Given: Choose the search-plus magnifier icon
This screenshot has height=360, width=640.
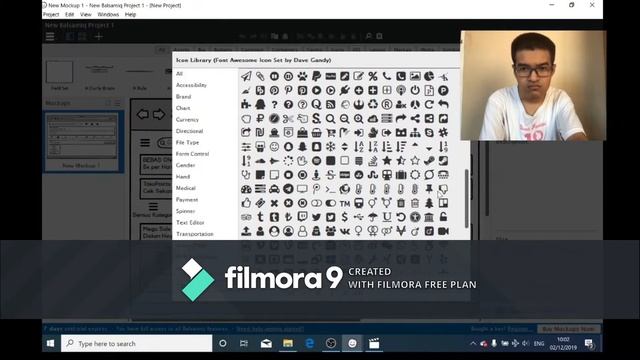Looking at the screenshot, I should [x=358, y=119].
